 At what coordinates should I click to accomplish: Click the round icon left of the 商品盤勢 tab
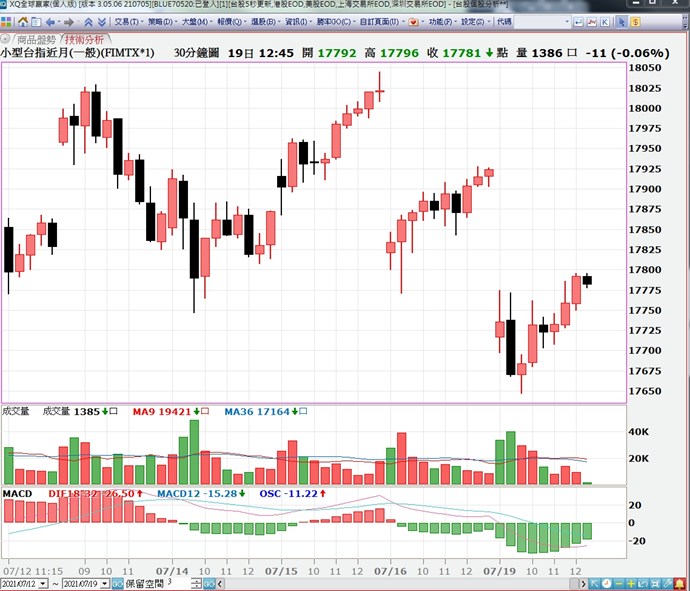tap(5, 39)
